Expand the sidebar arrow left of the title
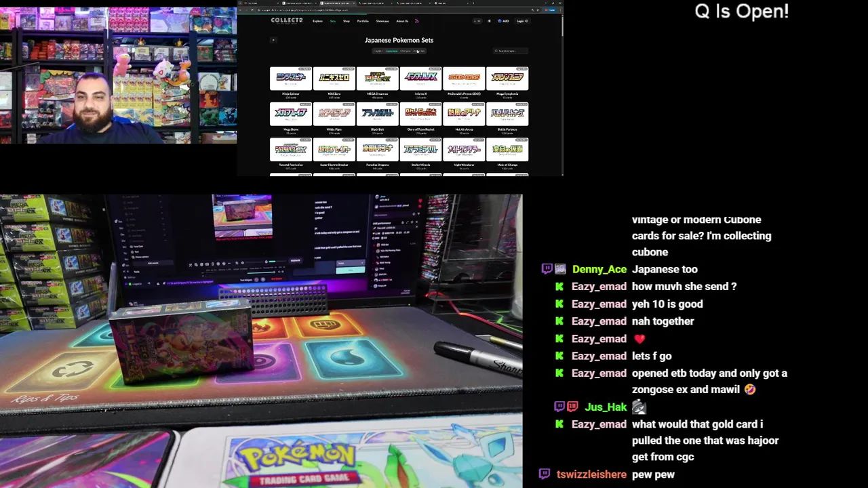 [x=273, y=40]
